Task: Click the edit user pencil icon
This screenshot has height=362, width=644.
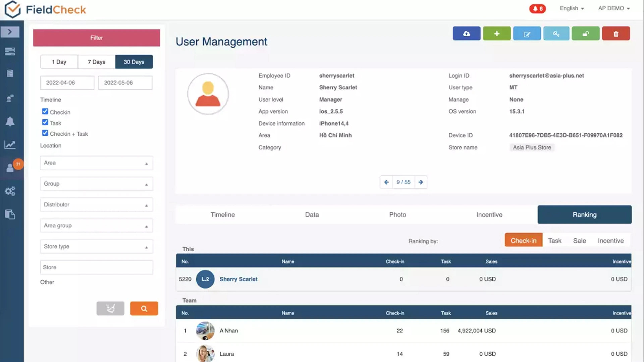Action: coord(527,34)
